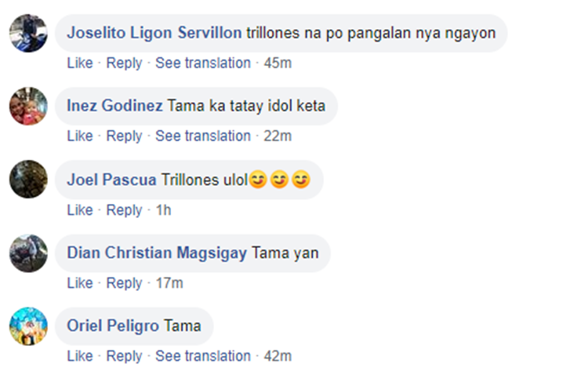
Task: Reply to Dian Christian Magsigay's comment
Action: tap(124, 283)
